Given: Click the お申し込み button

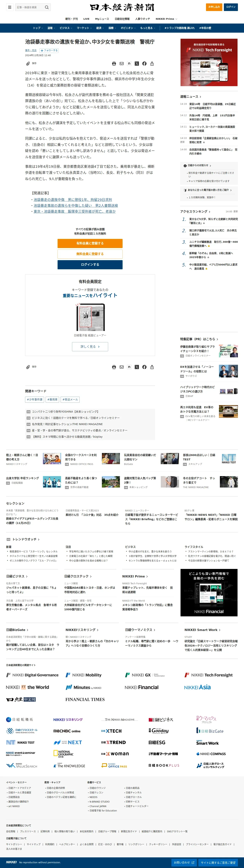Looking at the screenshot, I should pyautogui.click(x=214, y=7).
